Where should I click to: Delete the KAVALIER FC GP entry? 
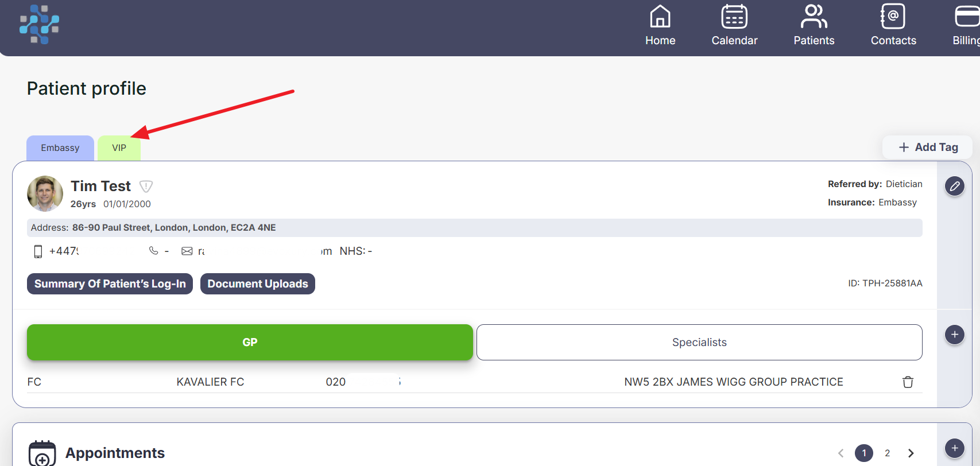(x=908, y=382)
